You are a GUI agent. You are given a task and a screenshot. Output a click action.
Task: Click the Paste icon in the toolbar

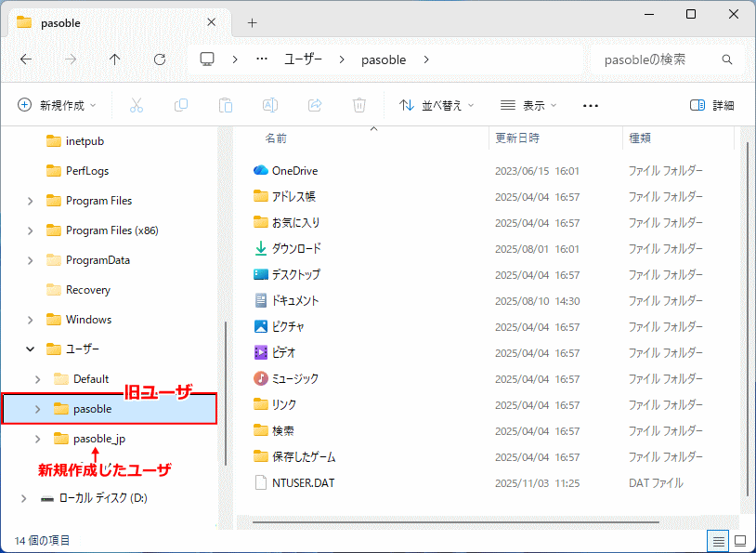pos(225,105)
